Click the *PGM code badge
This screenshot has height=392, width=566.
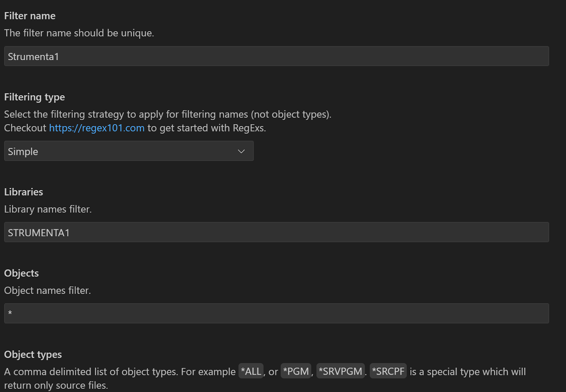pos(296,371)
